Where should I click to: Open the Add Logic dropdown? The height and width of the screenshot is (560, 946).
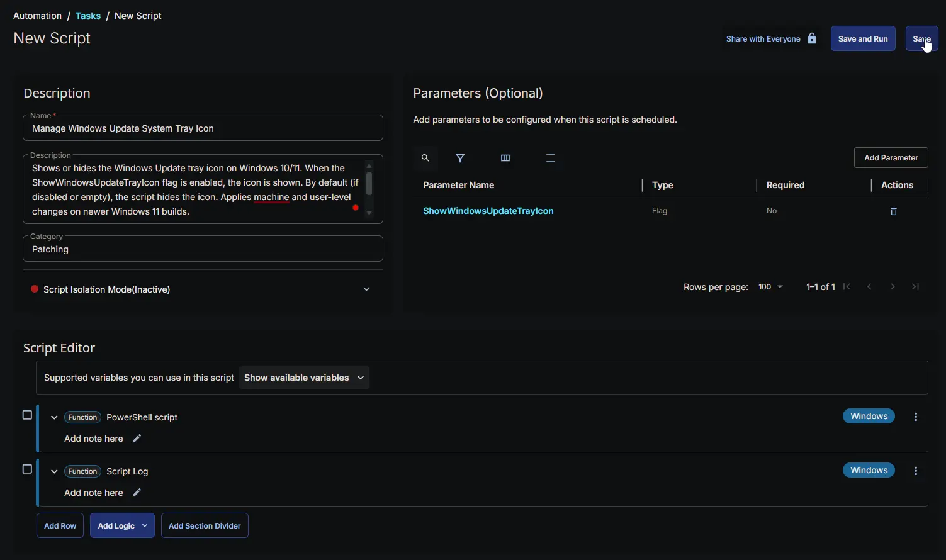[x=122, y=526]
